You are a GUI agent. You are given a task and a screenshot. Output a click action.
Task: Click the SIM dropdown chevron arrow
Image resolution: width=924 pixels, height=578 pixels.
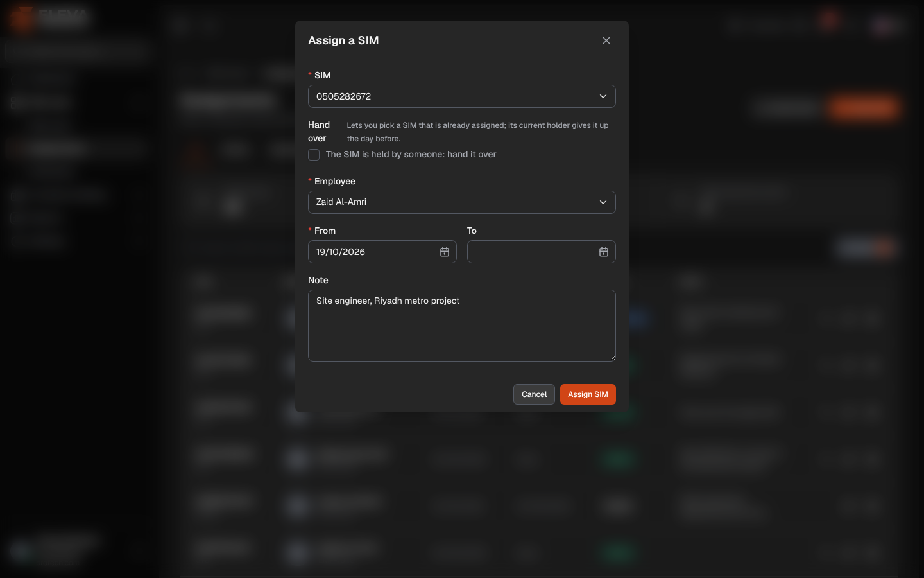coord(603,96)
